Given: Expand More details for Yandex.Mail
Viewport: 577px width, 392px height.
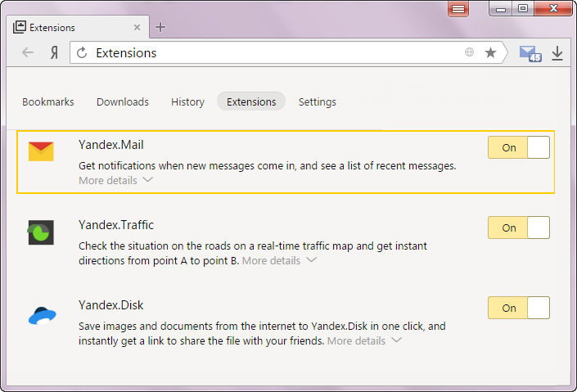Looking at the screenshot, I should coord(115,180).
